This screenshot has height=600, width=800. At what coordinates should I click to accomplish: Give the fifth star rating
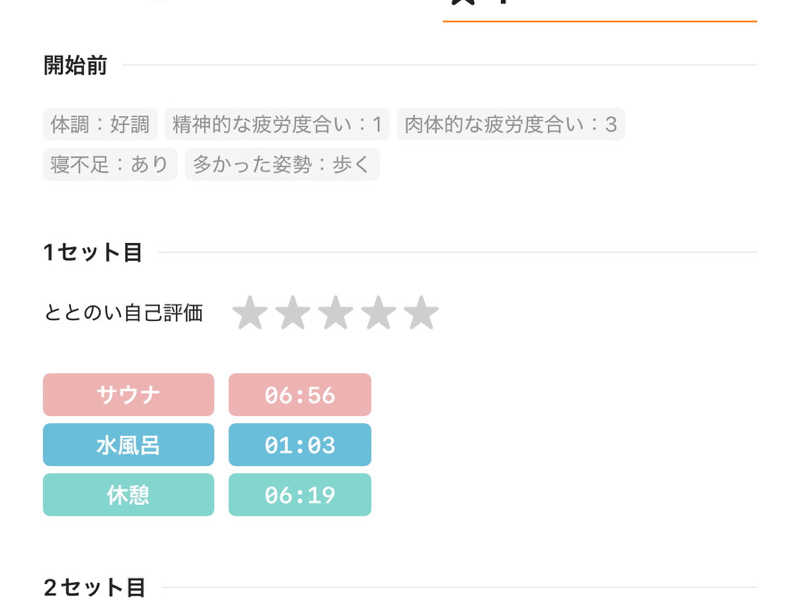point(421,313)
